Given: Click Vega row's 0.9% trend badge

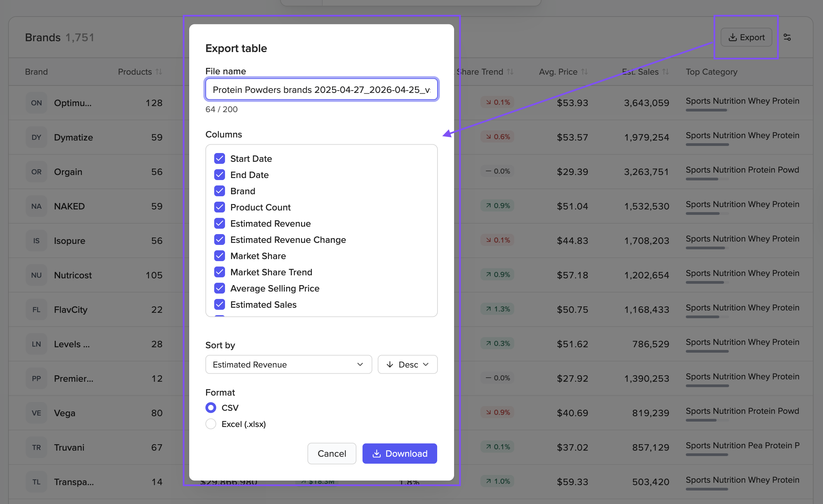Looking at the screenshot, I should coord(498,412).
